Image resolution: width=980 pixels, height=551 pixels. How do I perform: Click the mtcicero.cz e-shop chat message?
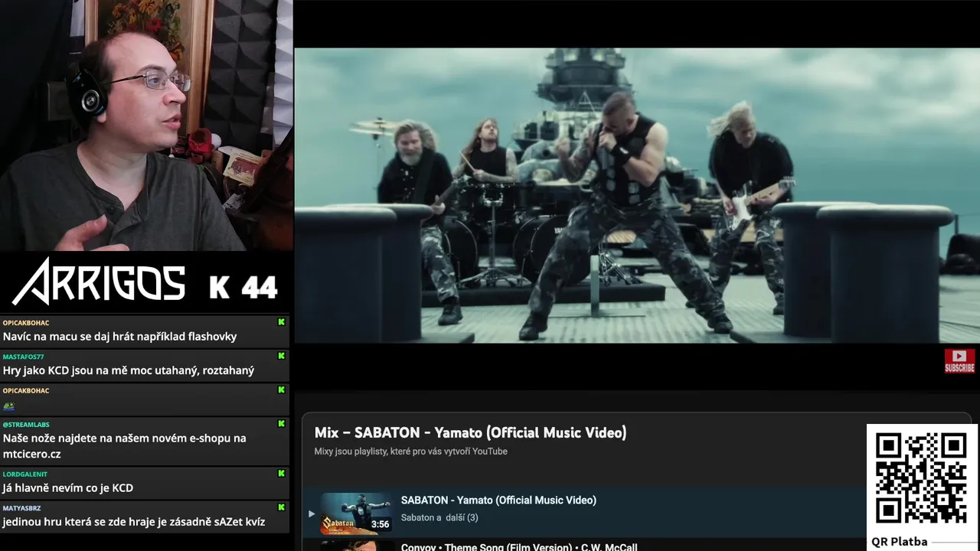[x=125, y=445]
